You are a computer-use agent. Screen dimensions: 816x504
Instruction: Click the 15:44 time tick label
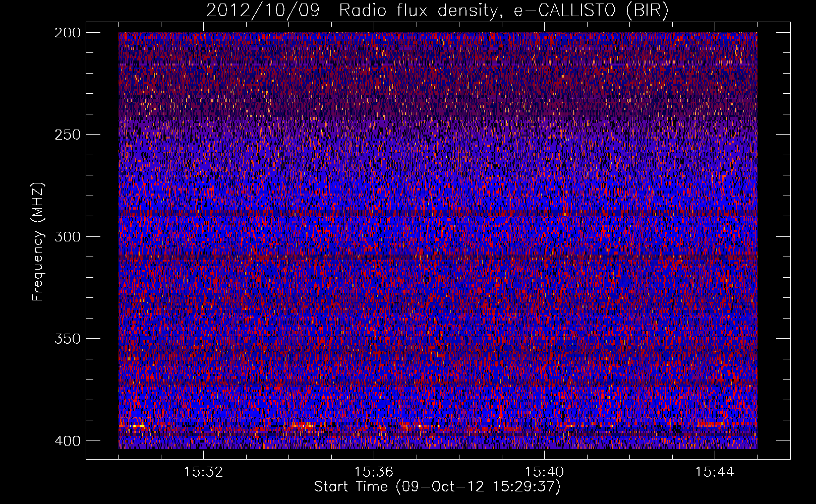715,472
